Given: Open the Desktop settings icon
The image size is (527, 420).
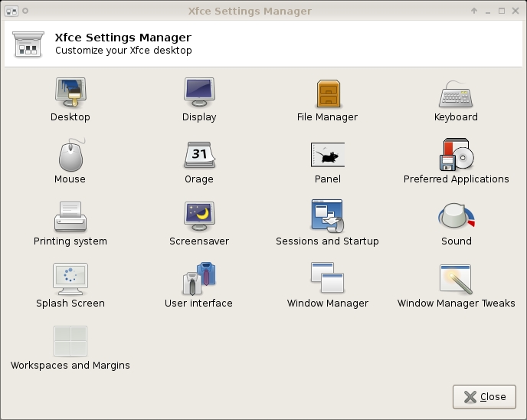Looking at the screenshot, I should tap(70, 94).
